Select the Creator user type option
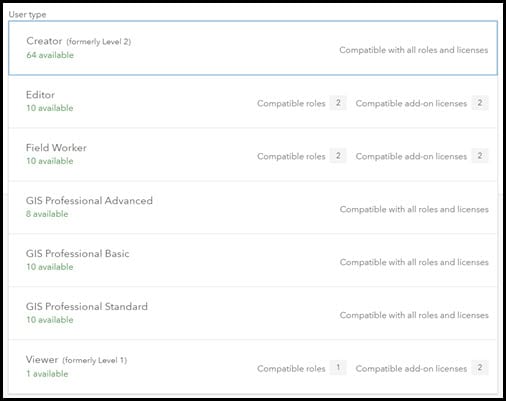 coord(253,48)
